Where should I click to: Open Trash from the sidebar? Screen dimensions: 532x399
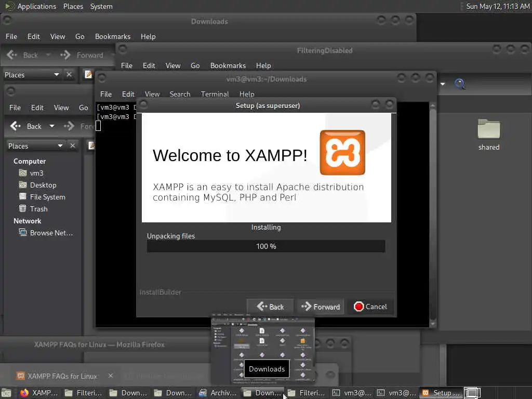click(33, 209)
